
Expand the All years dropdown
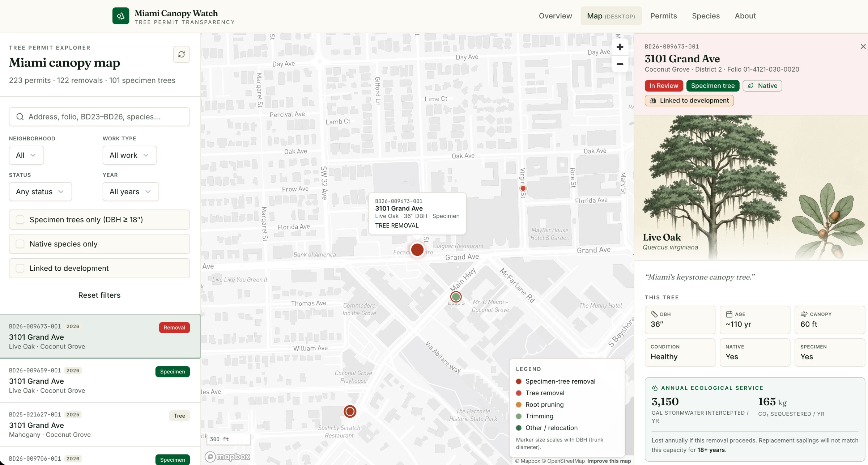(131, 192)
